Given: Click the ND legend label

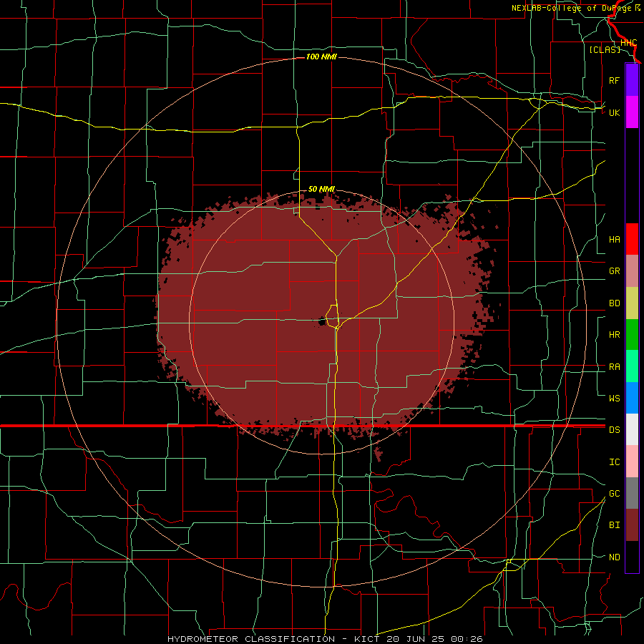Looking at the screenshot, I should click(x=614, y=557).
